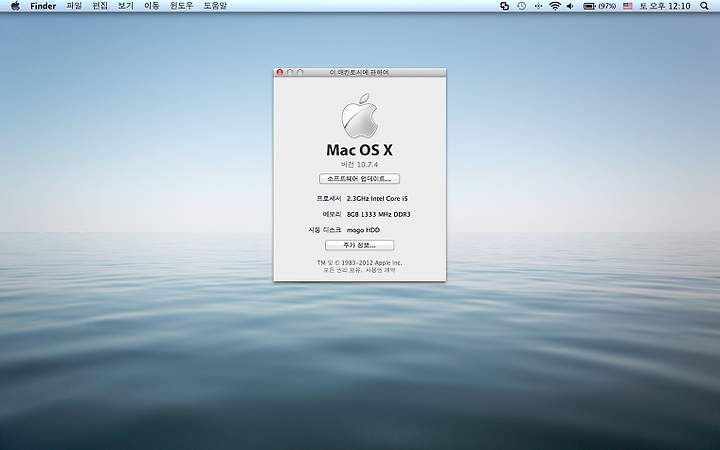Open the 윈도우 menu
The width and height of the screenshot is (720, 450).
point(181,6)
